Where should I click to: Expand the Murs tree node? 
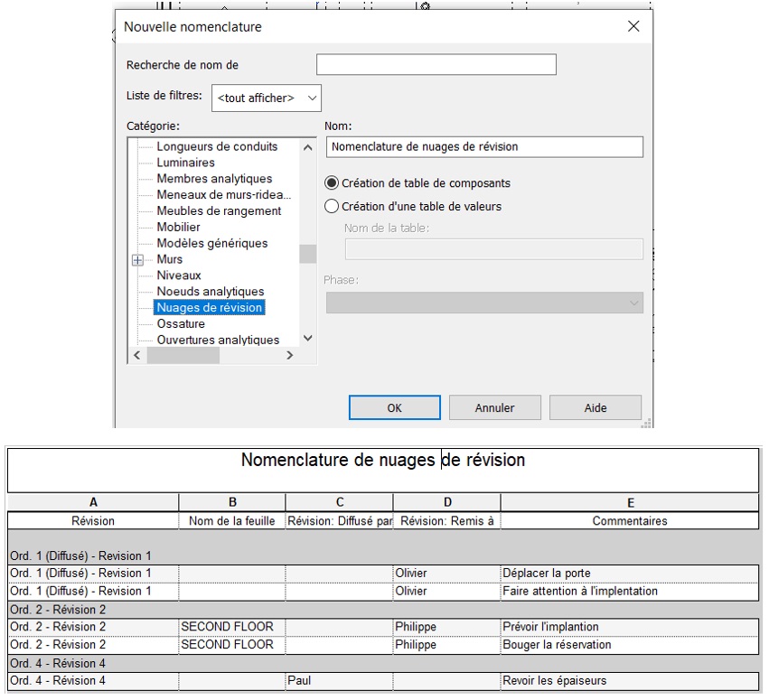[x=138, y=260]
